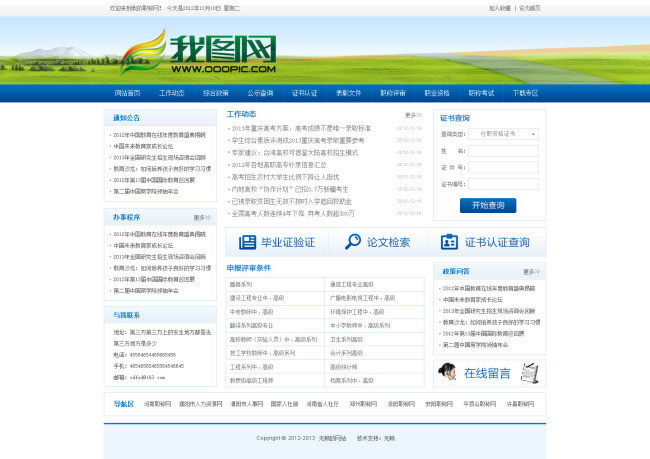This screenshot has height=459, width=650.
Task: Click table cell 环境保护工程中、高级
Action: (x=374, y=312)
